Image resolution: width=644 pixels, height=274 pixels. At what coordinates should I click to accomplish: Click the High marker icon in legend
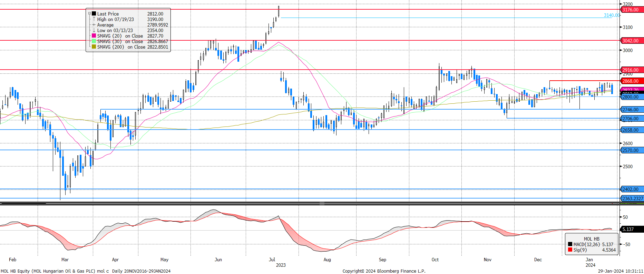[x=94, y=19]
